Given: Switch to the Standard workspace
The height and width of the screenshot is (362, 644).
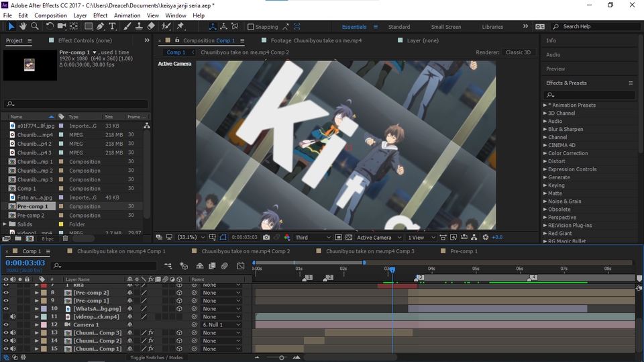Looking at the screenshot, I should 398,27.
